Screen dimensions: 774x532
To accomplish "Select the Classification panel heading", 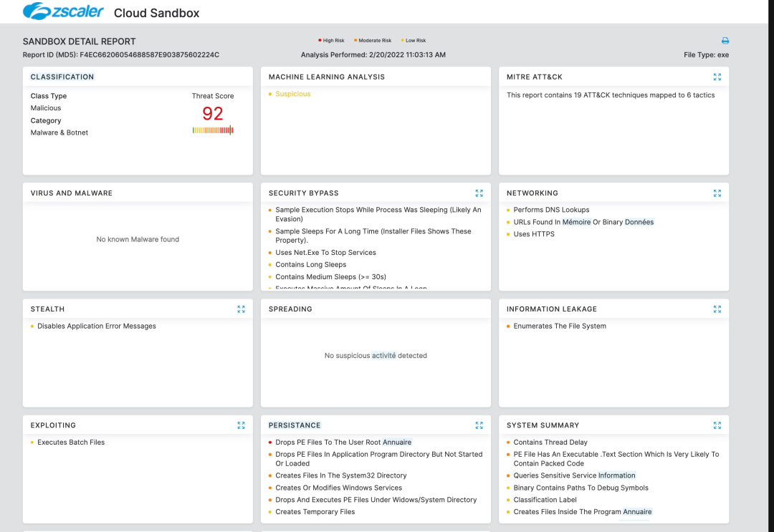I will [x=62, y=77].
